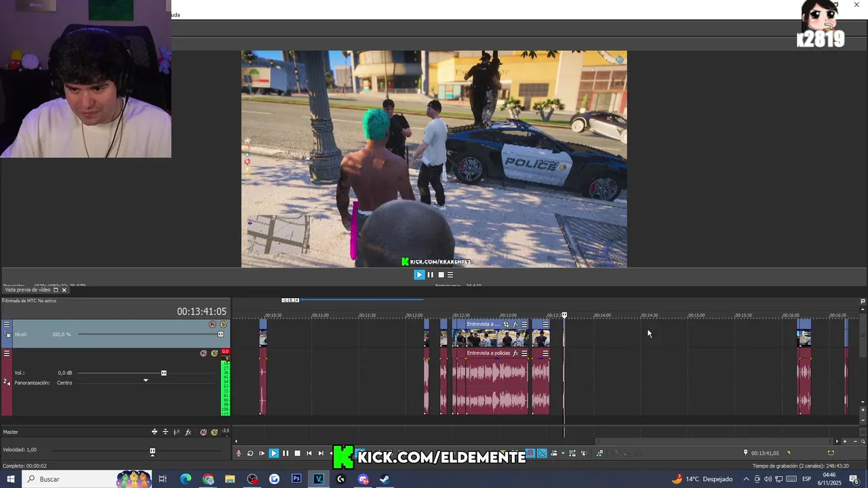This screenshot has width=868, height=488.
Task: Pause the video preview playback
Action: point(430,274)
